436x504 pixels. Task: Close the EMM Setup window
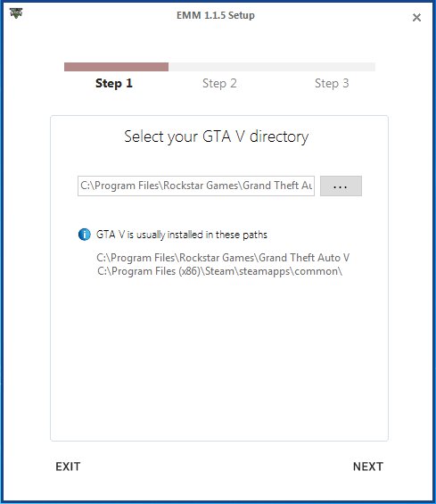(x=416, y=17)
